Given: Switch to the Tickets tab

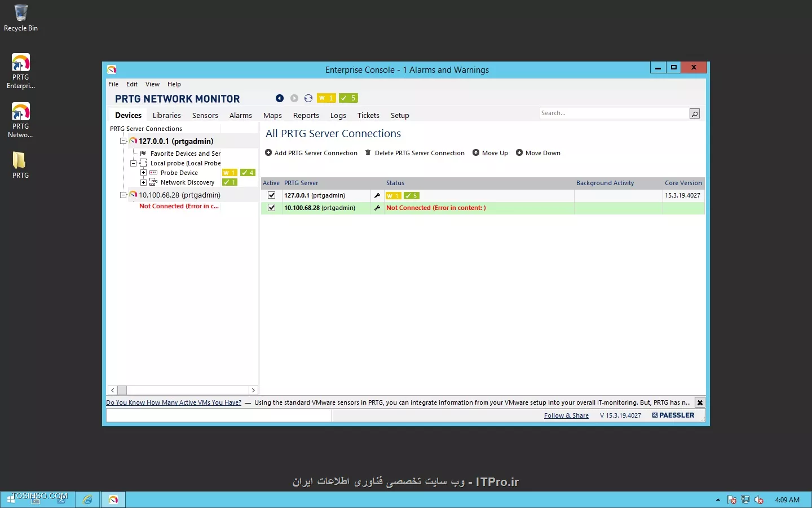Looking at the screenshot, I should click(x=368, y=115).
